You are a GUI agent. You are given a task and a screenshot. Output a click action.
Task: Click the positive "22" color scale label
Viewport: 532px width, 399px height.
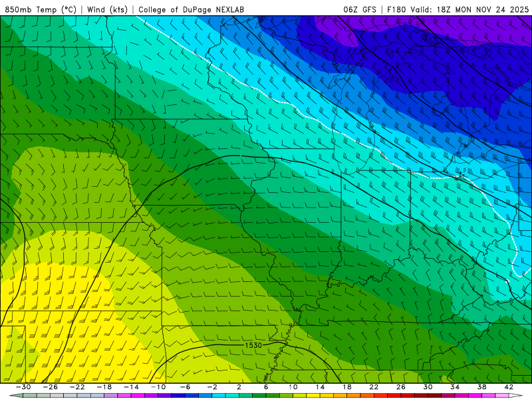374,387
